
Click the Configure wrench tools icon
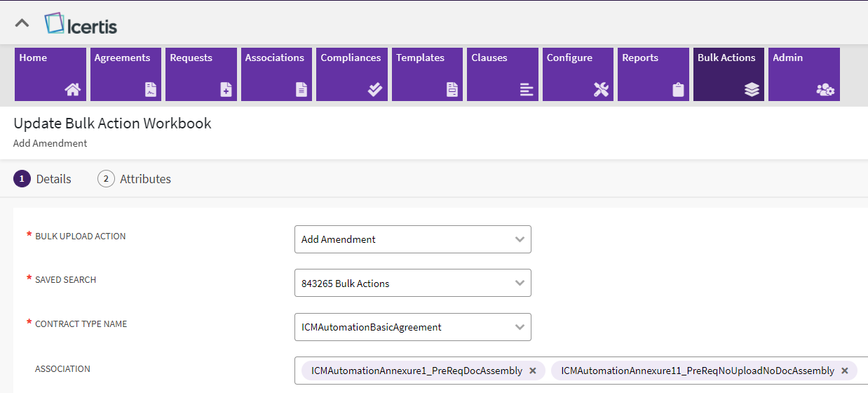pyautogui.click(x=601, y=89)
